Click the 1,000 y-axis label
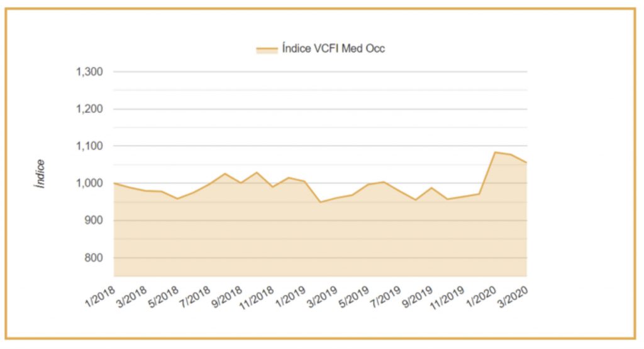Screen dimensions: 644x349 [x=89, y=184]
